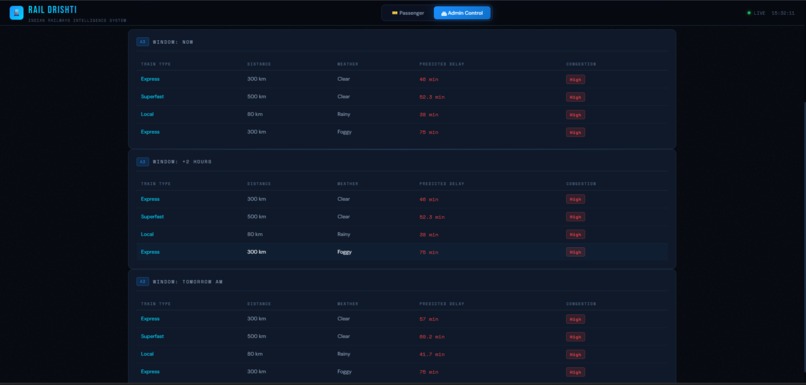Click 75 min delay in Window: Now
This screenshot has height=385, width=806.
click(x=429, y=132)
